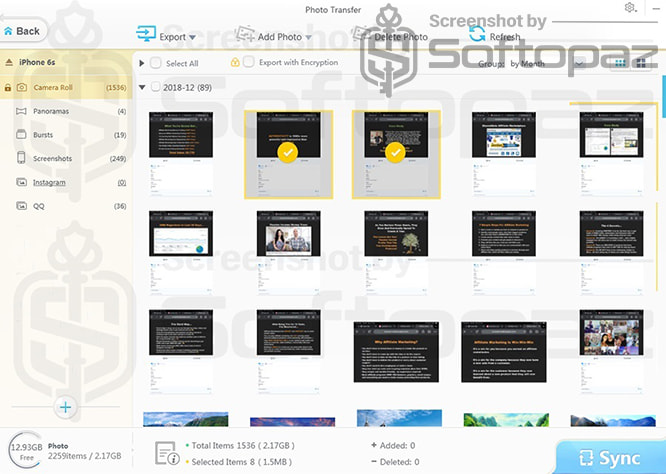Select the Why Affiliate Marketing thumbnail
666x474 pixels.
click(x=396, y=352)
